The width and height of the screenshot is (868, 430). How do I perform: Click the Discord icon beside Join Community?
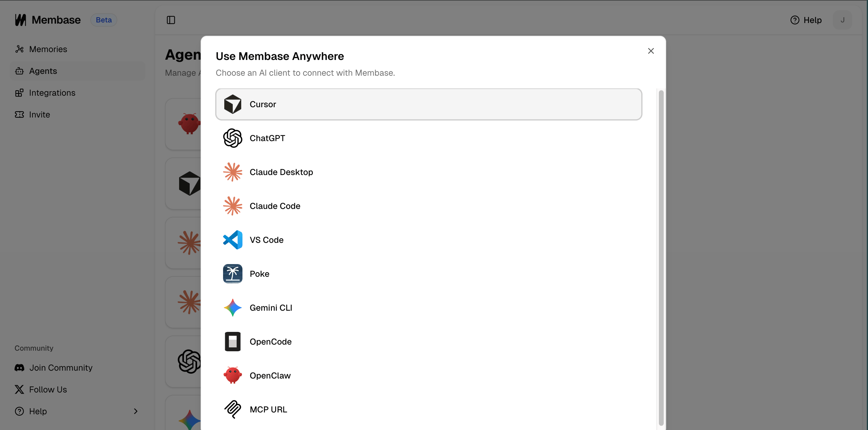(19, 368)
